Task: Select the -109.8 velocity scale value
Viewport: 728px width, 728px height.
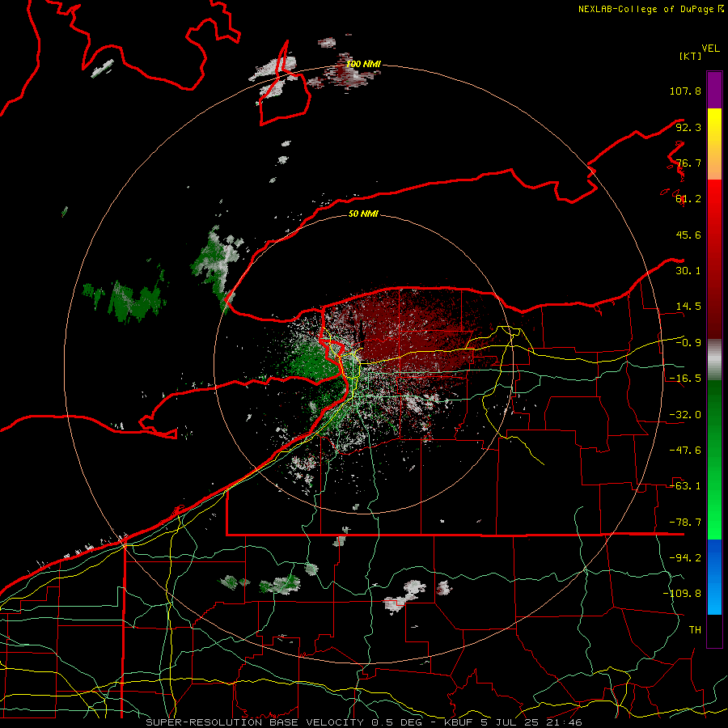Action: click(x=682, y=594)
